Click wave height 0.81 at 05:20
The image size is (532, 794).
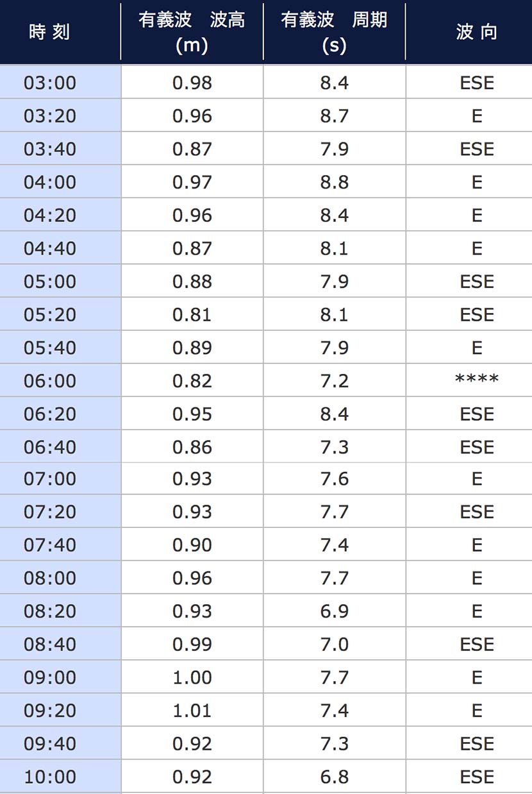pos(192,314)
